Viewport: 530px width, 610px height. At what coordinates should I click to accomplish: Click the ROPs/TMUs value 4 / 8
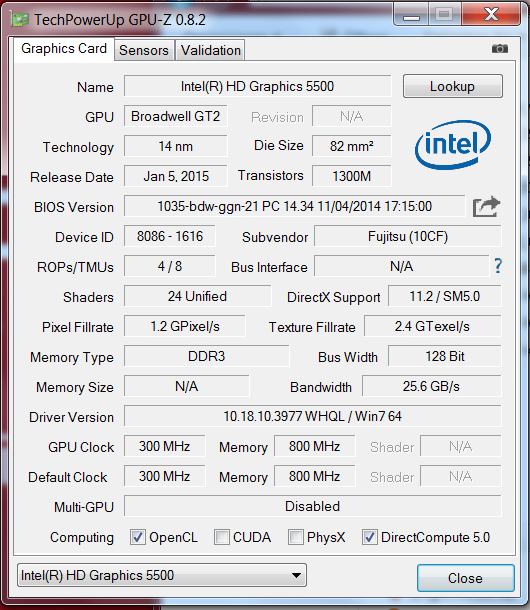tap(170, 266)
